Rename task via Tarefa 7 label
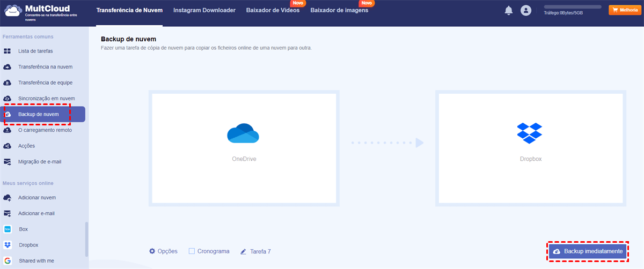Screen dimensions: 644x269 260,251
